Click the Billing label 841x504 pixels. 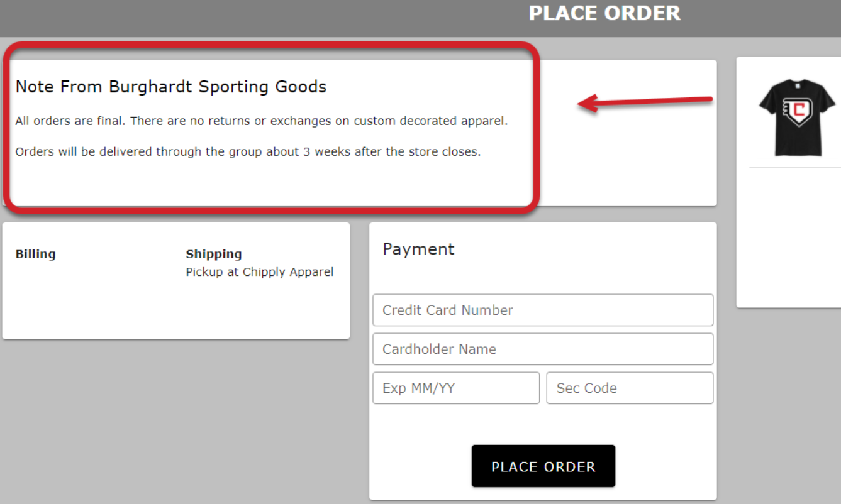pyautogui.click(x=35, y=254)
